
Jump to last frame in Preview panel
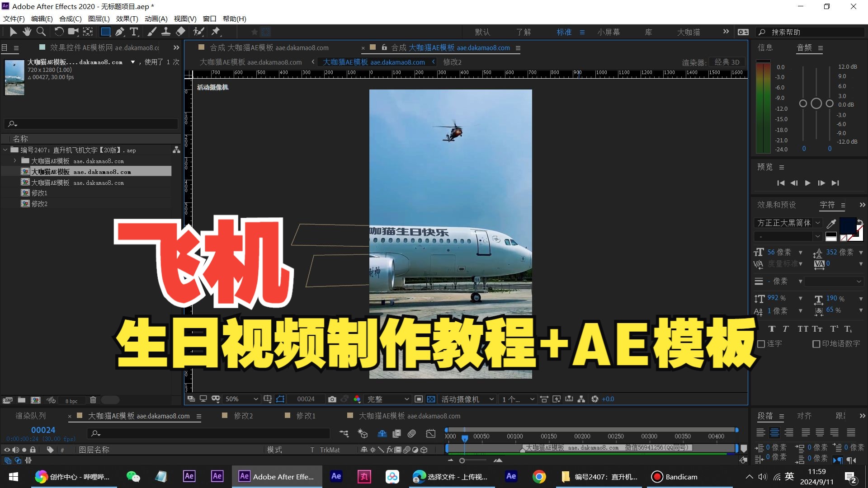(x=835, y=183)
